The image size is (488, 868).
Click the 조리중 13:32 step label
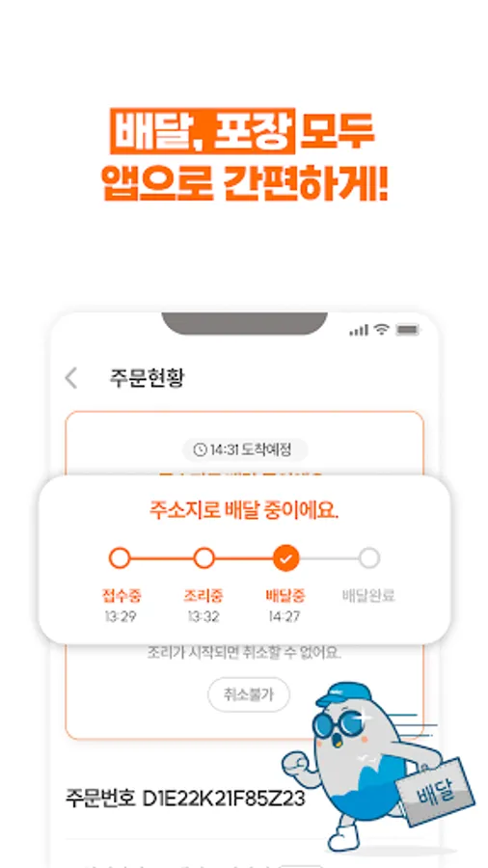pyautogui.click(x=203, y=606)
